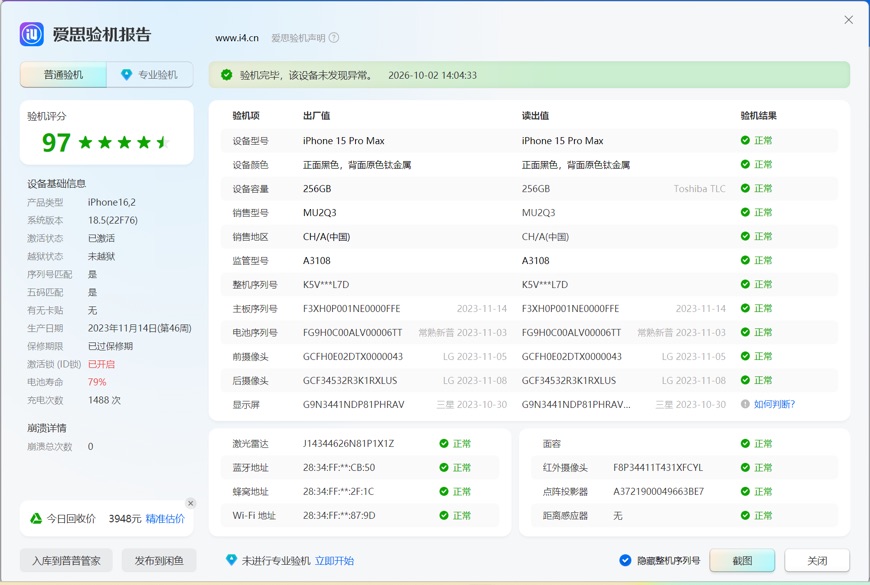870x585 pixels.
Task: Switch to the 普通验机 tab
Action: tap(63, 74)
